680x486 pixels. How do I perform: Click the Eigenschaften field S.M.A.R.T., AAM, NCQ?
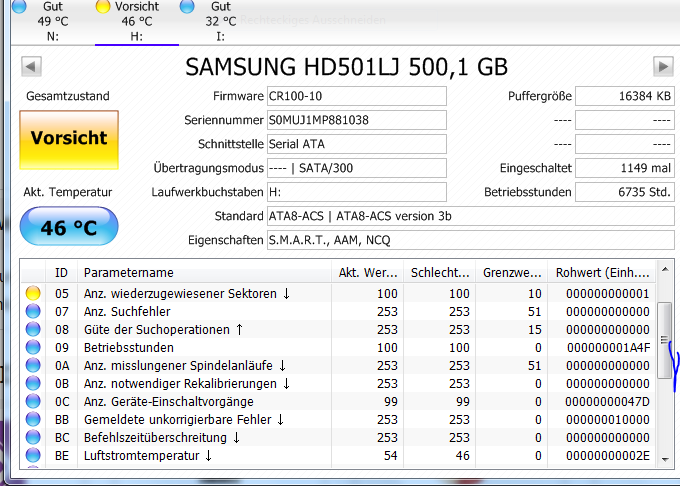[471, 240]
